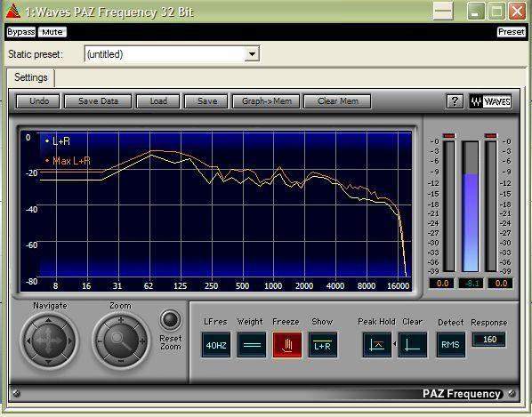
Task: Click the right peak value 0.0 readout
Action: coord(501,284)
